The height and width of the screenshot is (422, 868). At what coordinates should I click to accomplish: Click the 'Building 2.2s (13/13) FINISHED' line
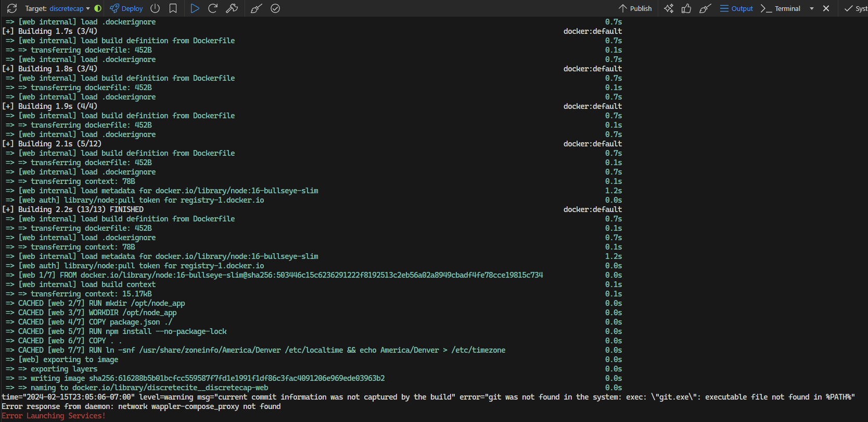click(x=73, y=209)
